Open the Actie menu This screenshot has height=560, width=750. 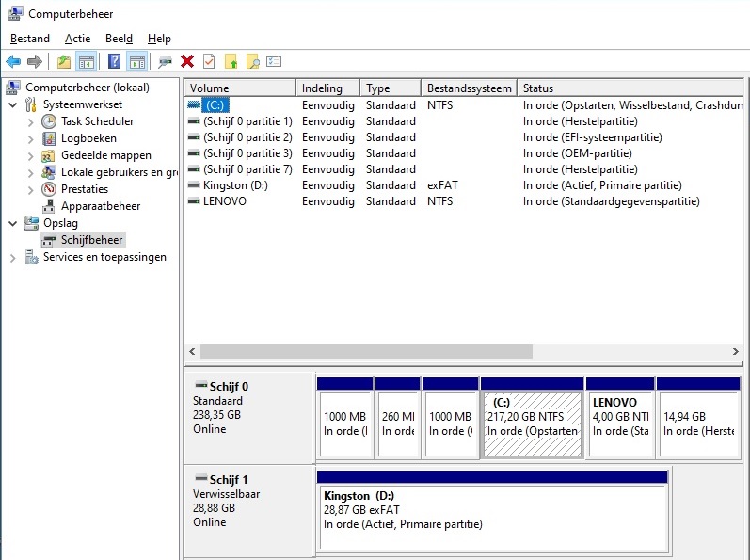point(77,39)
